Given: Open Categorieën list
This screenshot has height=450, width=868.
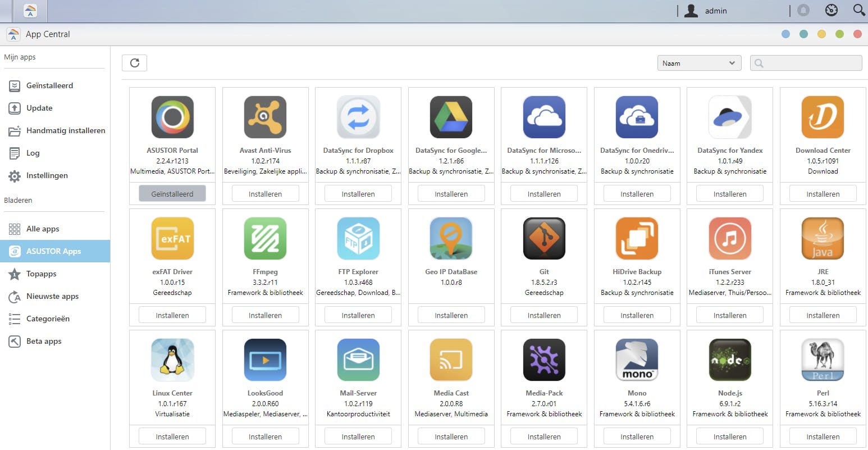Looking at the screenshot, I should pyautogui.click(x=55, y=319).
